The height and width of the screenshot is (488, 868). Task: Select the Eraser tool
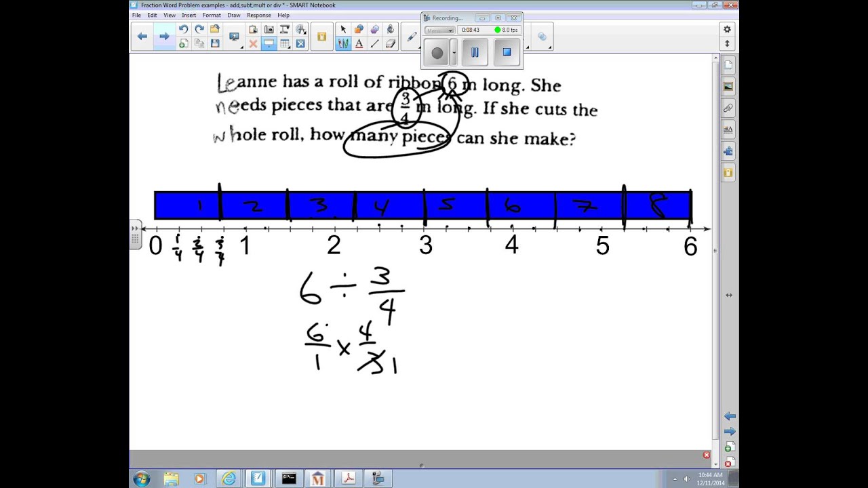coord(390,43)
